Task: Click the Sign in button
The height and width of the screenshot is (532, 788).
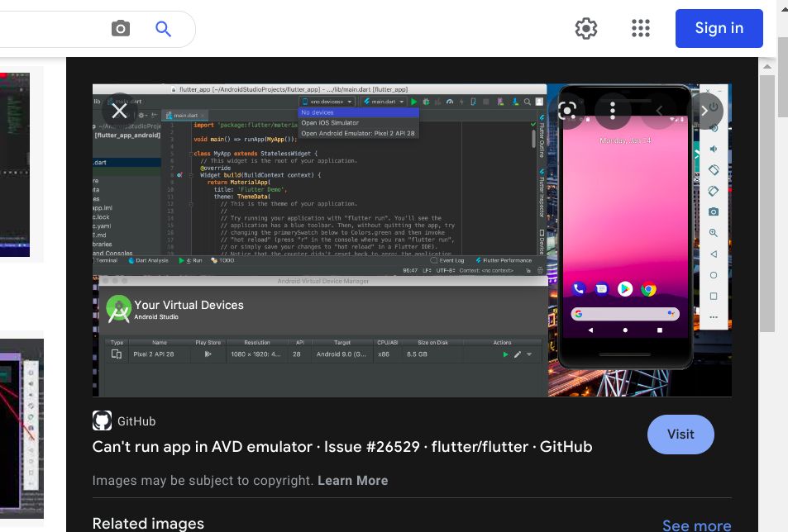Action: pyautogui.click(x=719, y=28)
